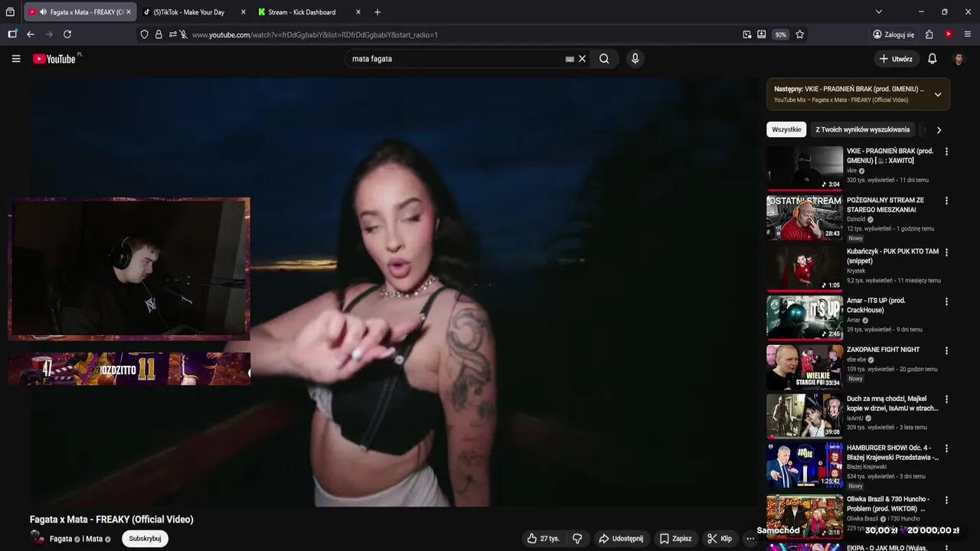Click the Subskrybuj button
The image size is (980, 551).
[x=145, y=539]
